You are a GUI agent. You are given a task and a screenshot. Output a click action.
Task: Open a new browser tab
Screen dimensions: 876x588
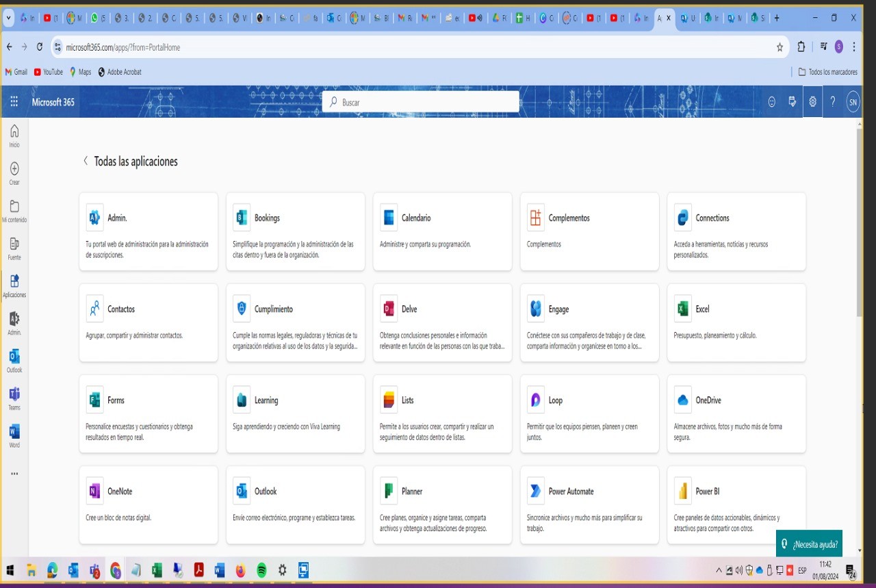point(777,18)
